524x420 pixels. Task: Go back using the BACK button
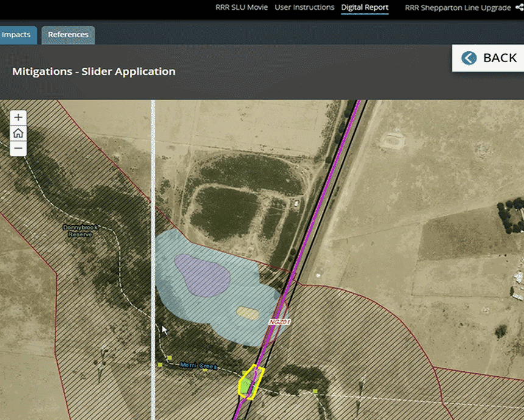[x=488, y=58]
